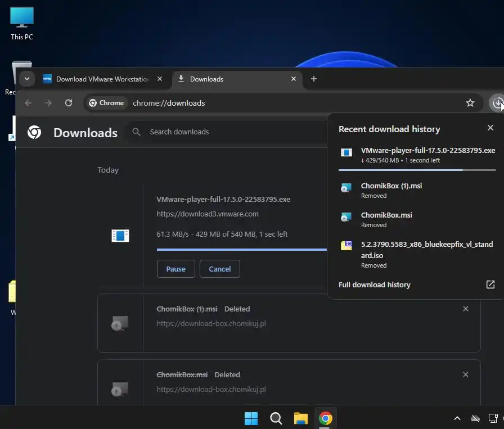Click ChomikBox.msi installer icon in popup
This screenshot has width=504, height=429.
coord(346,217)
